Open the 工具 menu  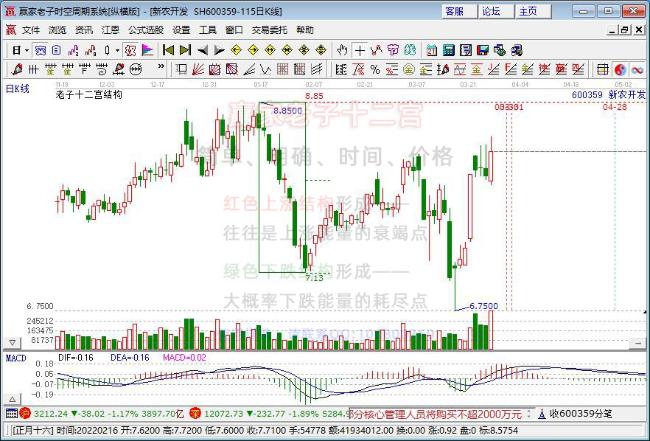point(208,30)
